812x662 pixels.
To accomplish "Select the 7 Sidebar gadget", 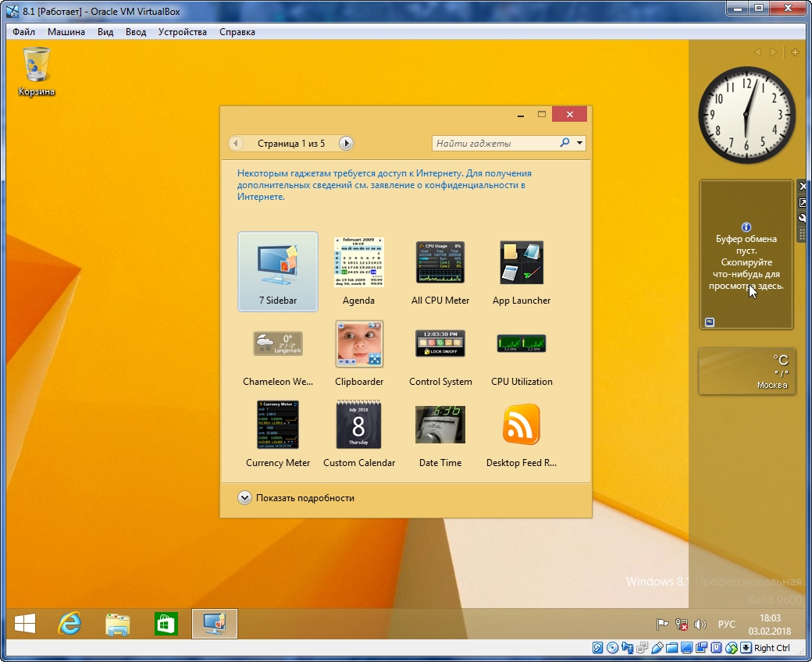I will point(278,272).
